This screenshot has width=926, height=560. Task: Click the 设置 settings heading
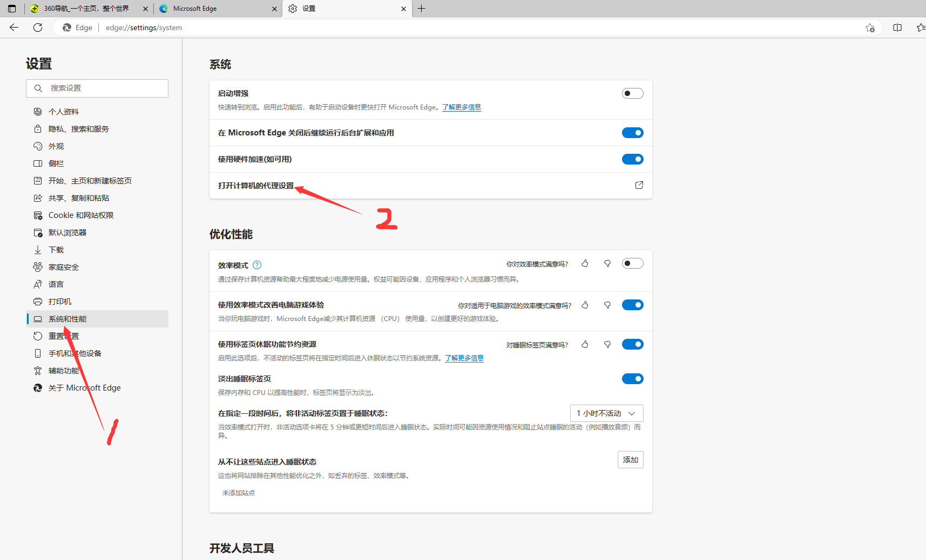(39, 64)
